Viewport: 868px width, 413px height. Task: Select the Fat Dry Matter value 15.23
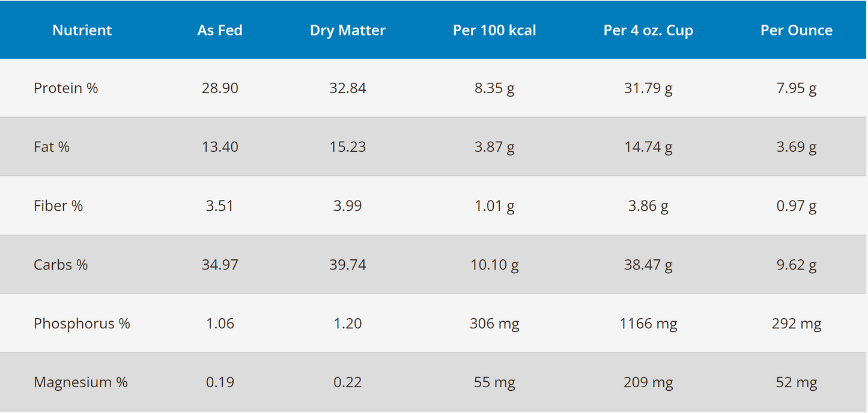coord(347,147)
